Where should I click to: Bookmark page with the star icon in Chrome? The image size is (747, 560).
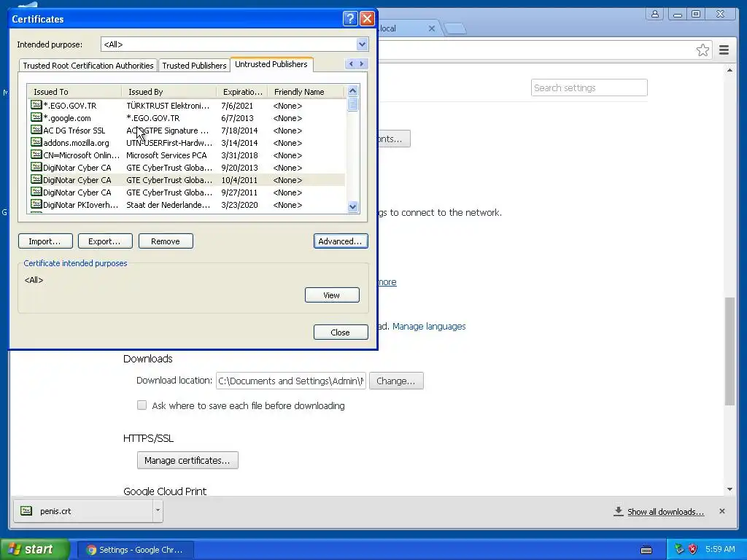[x=703, y=50]
